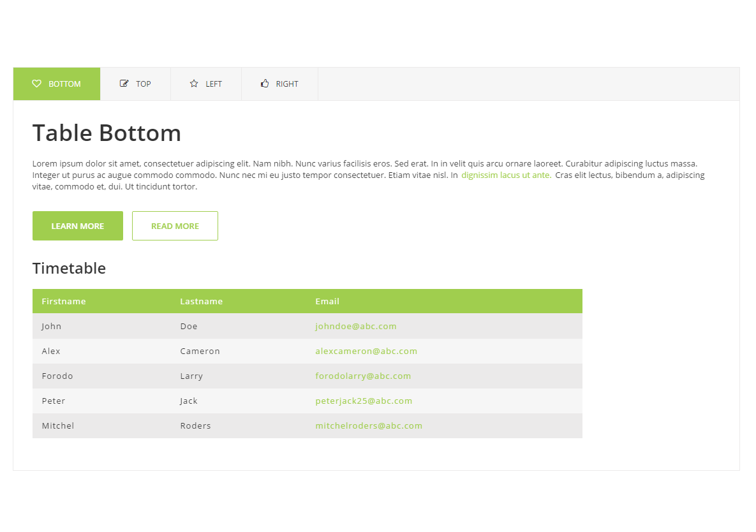Open johndoe@abc.com email link
The width and height of the screenshot is (756, 532).
356,326
